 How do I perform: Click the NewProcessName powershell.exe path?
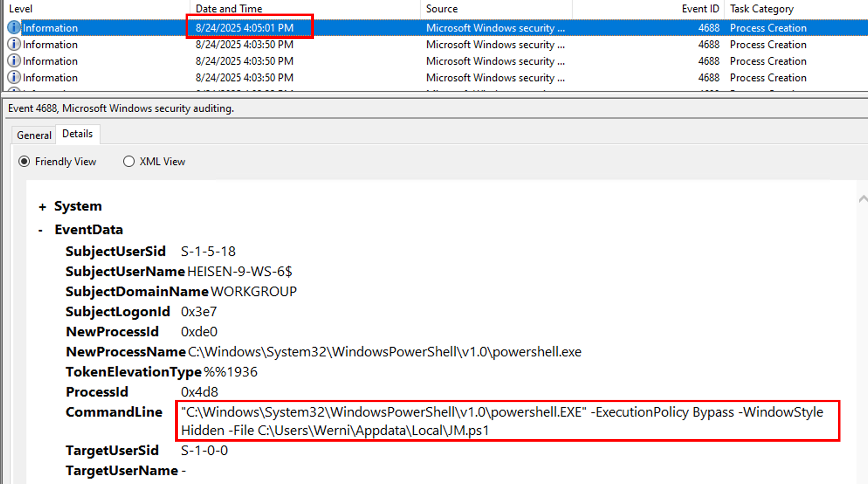384,352
